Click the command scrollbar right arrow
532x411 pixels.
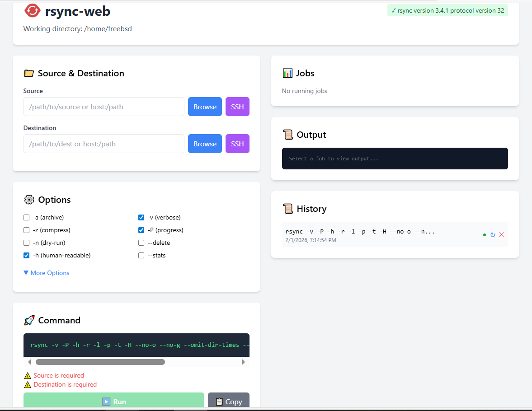[243, 362]
